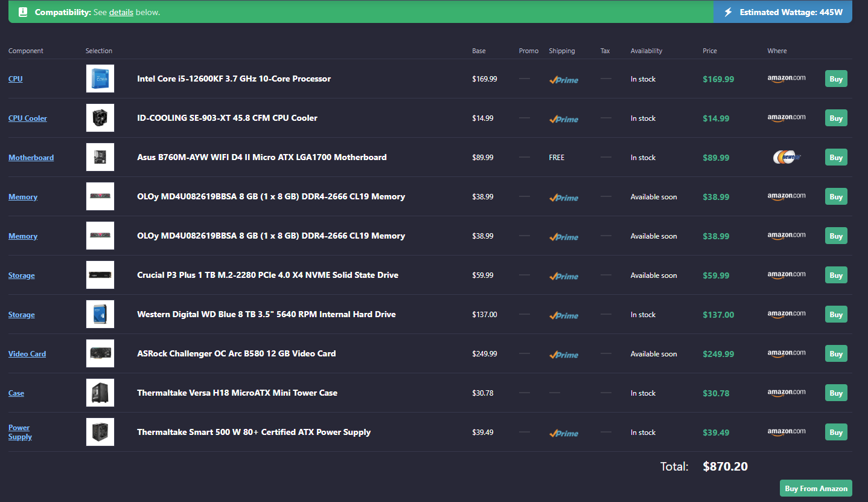Open the ID-COOLING SE-903-XT product name link
Viewport: 868px width, 502px height.
[x=227, y=118]
